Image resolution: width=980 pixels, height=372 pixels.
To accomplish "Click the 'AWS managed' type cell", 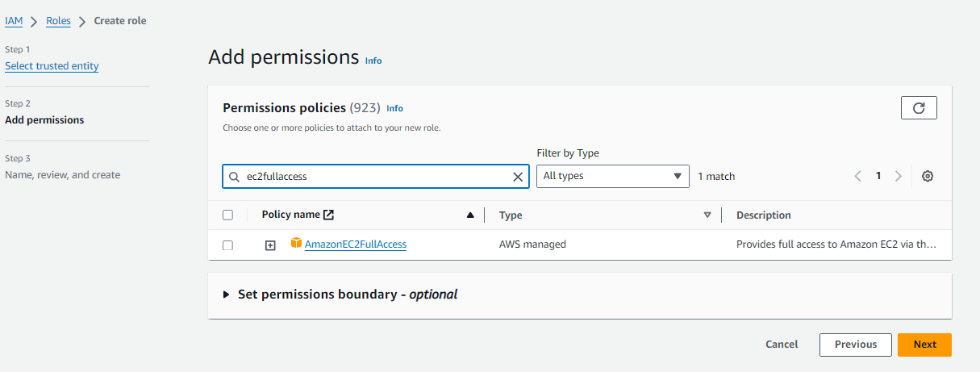I will point(532,244).
